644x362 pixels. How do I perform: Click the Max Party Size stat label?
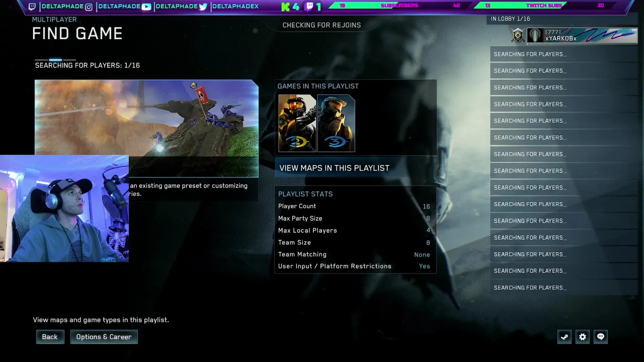(300, 218)
